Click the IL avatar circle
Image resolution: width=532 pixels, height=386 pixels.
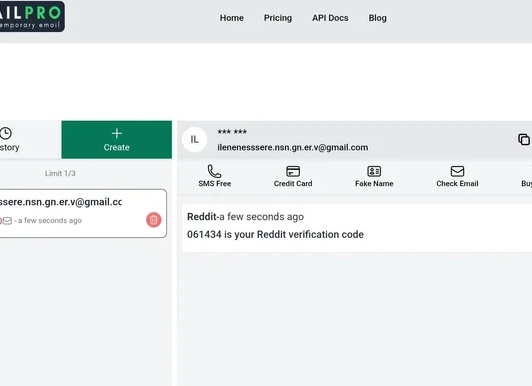(194, 139)
